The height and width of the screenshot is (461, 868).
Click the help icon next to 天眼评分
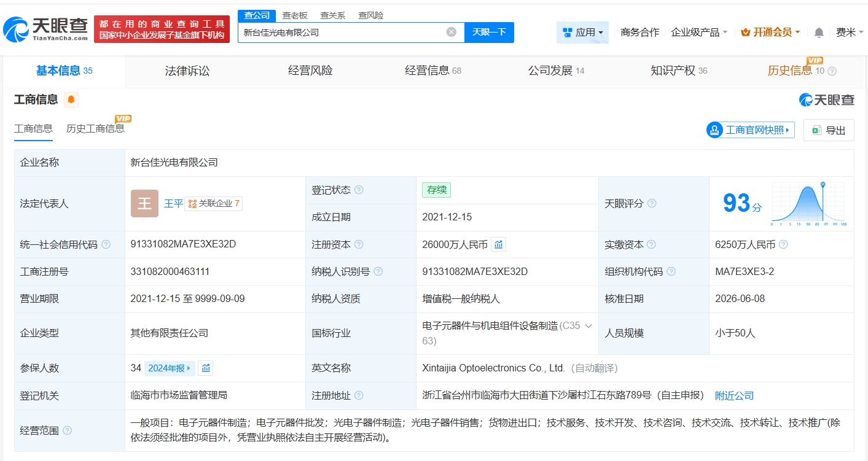pos(652,203)
